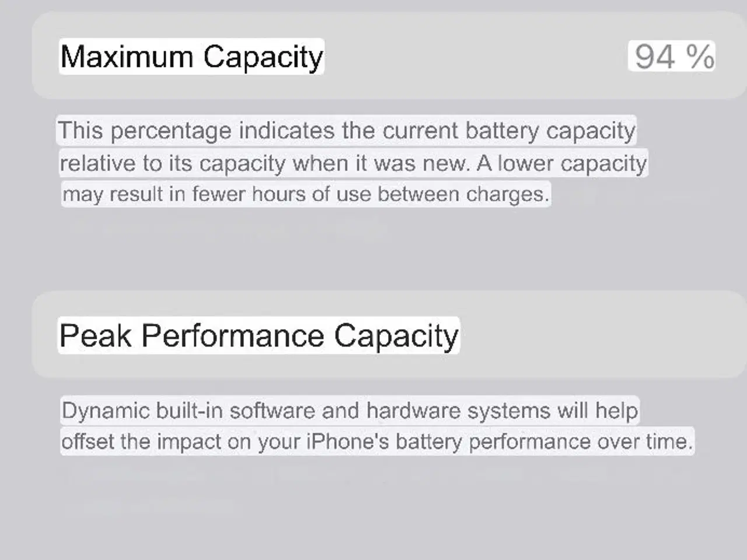This screenshot has height=560, width=747.
Task: Tap the Peak Performance Capacity heading
Action: click(x=259, y=335)
